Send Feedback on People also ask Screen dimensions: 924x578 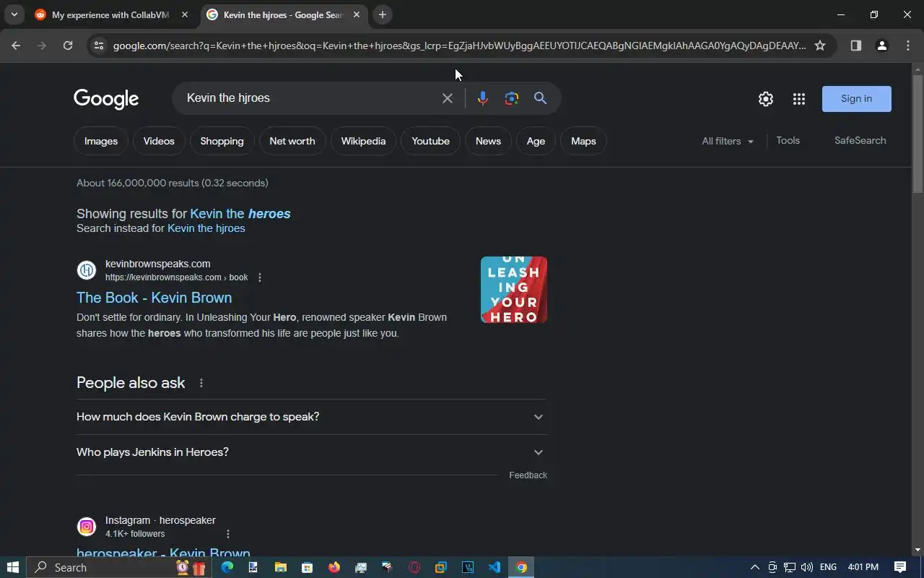(x=528, y=475)
